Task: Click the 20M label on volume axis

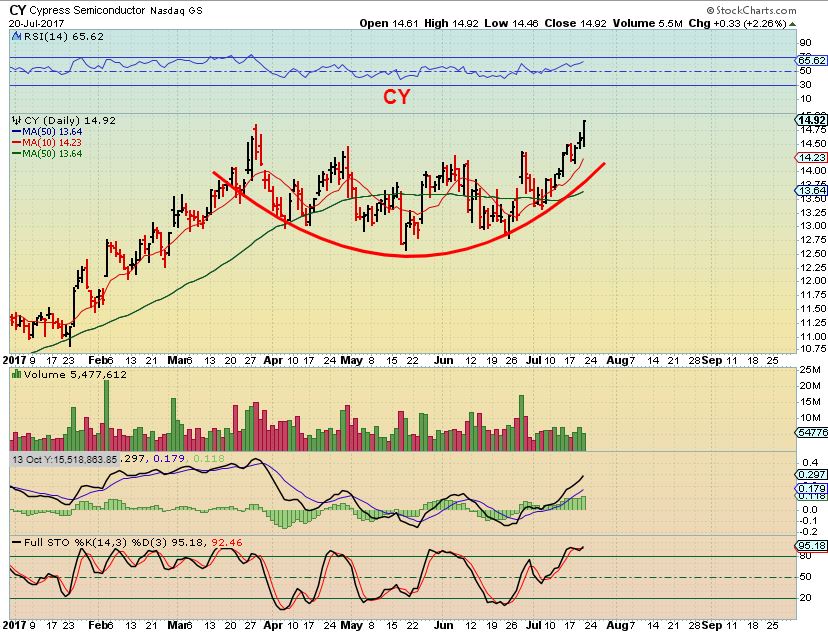Action: [811, 386]
